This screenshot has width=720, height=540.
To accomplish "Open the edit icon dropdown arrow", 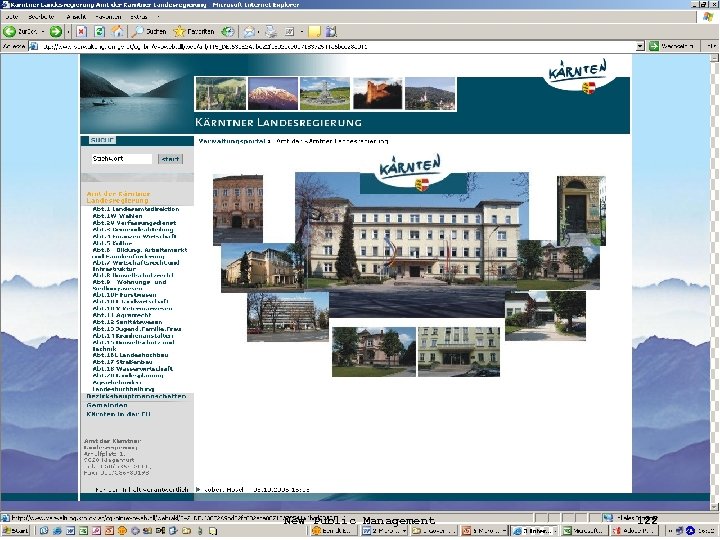I will (x=302, y=32).
